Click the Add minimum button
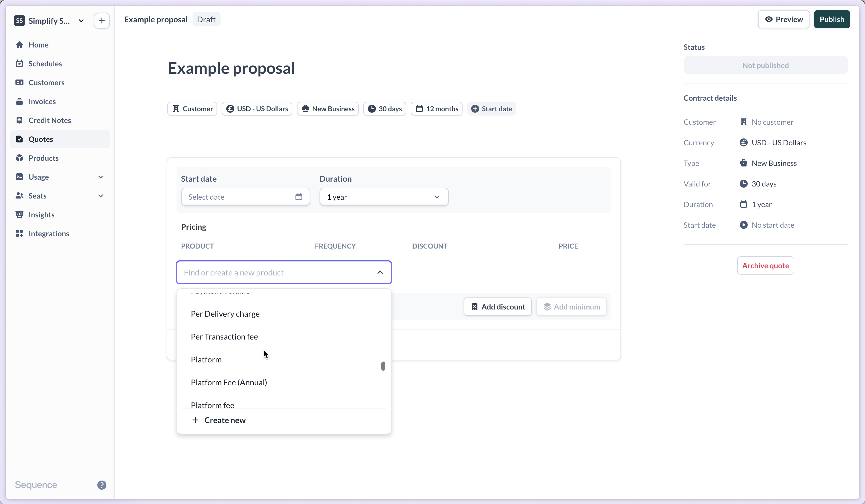The height and width of the screenshot is (504, 865). pos(572,307)
